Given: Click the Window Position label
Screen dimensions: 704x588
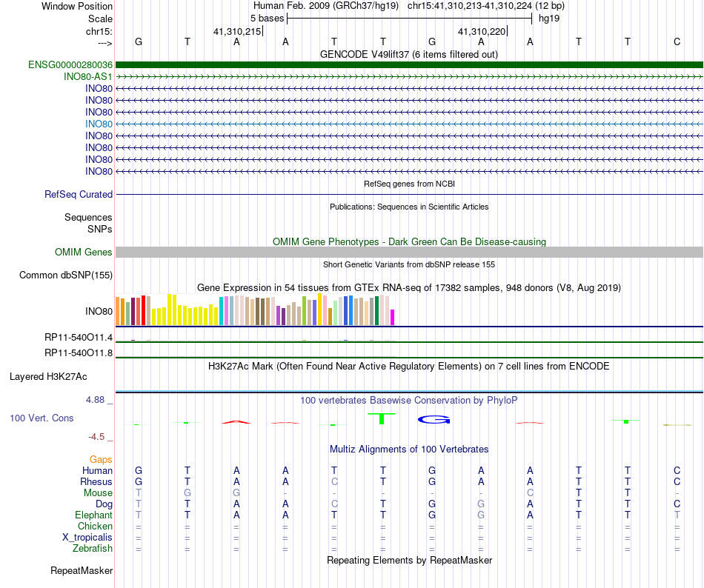Looking at the screenshot, I should 77,6.
